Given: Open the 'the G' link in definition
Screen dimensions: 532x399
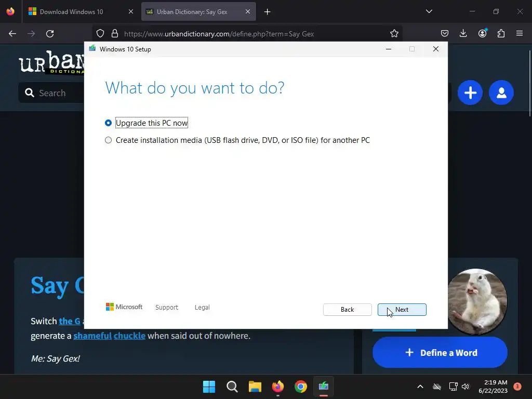Looking at the screenshot, I should (x=70, y=321).
